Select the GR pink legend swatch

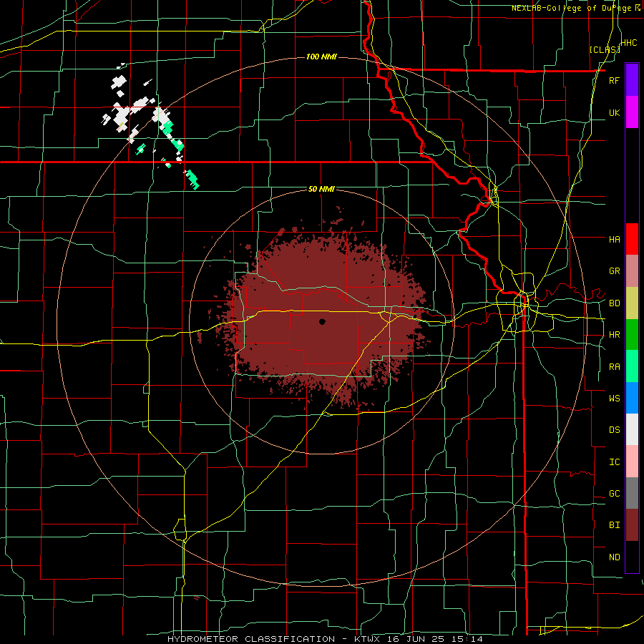(x=632, y=271)
